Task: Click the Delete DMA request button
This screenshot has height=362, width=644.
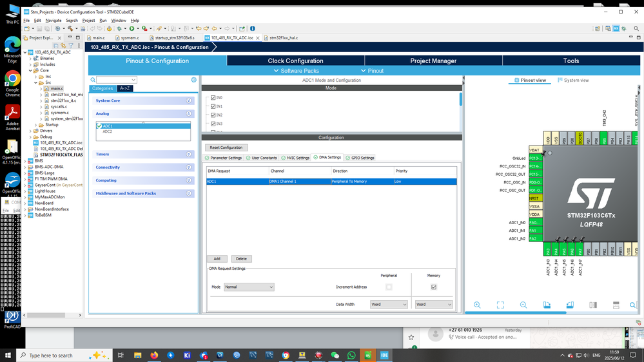Action: click(241, 259)
